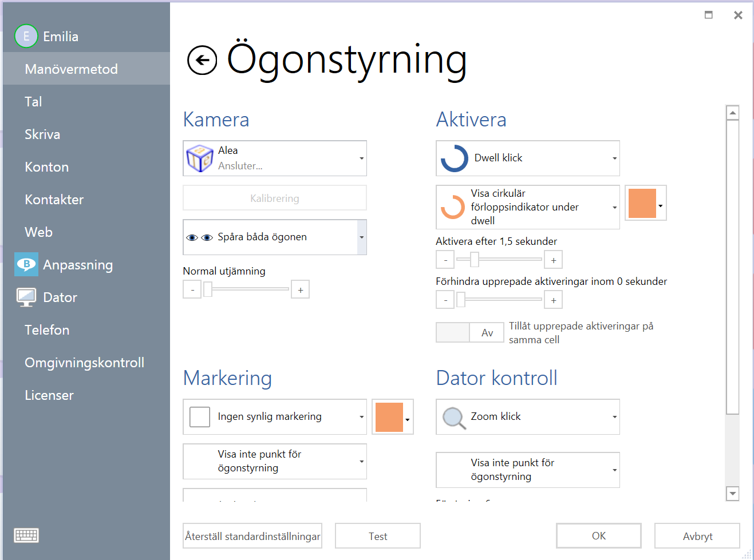
Task: Toggle the Av switch for repeated activations
Action: point(470,332)
